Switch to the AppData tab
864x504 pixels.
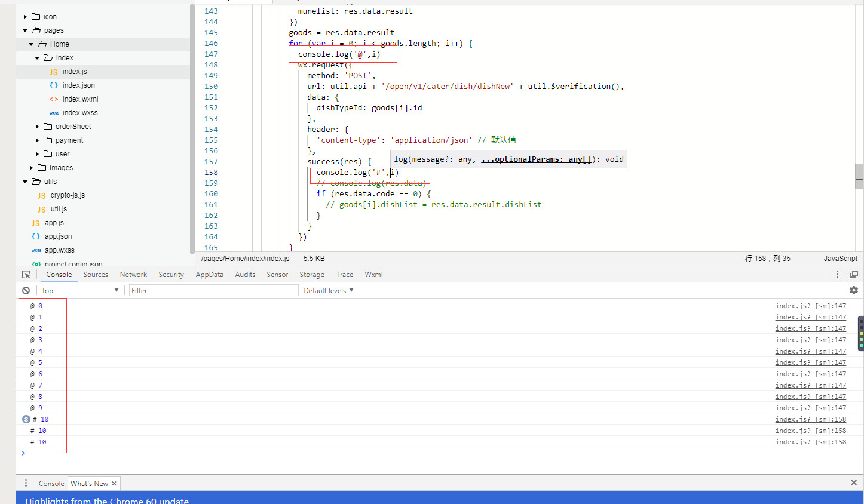[209, 275]
